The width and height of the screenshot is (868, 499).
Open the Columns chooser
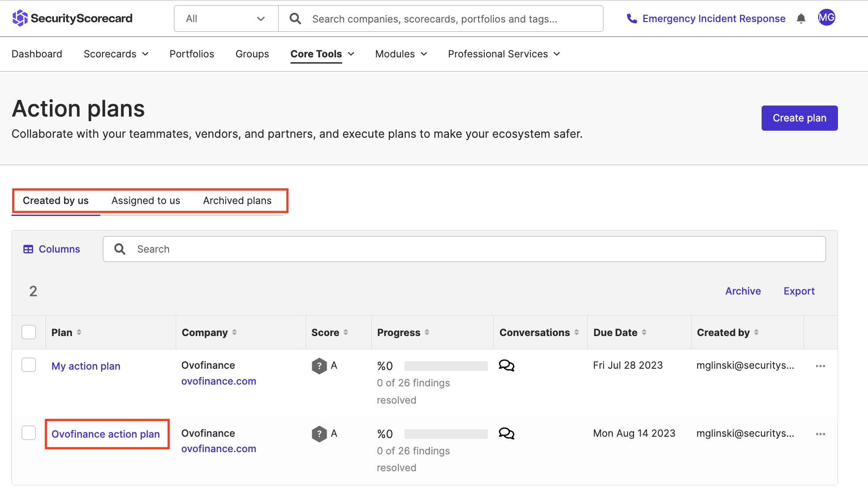[x=52, y=249]
